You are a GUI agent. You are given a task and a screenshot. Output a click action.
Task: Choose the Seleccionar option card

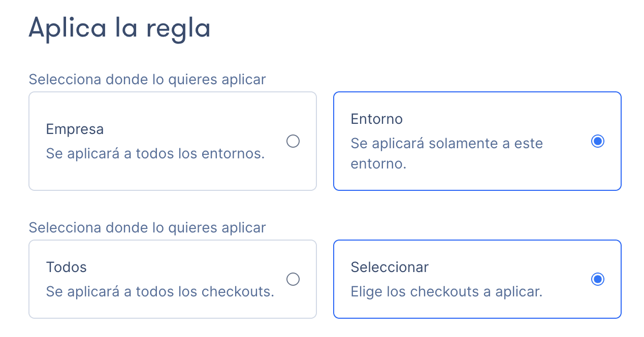pos(477,279)
